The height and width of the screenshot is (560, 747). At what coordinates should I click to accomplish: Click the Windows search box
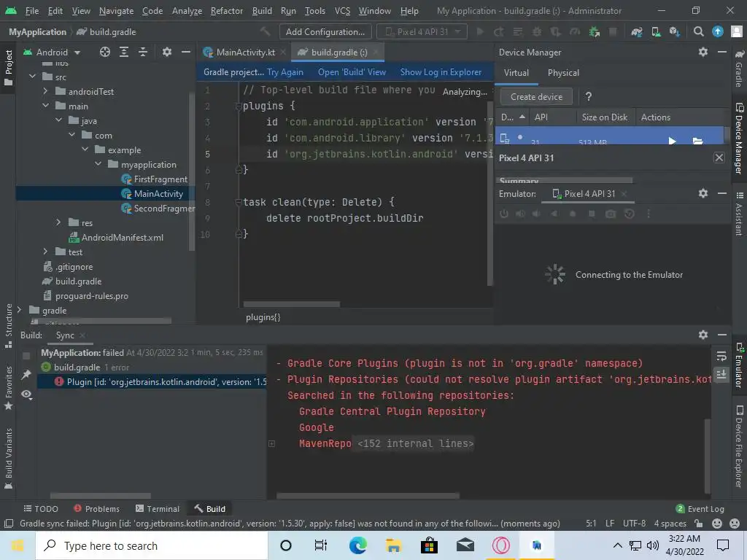point(152,545)
